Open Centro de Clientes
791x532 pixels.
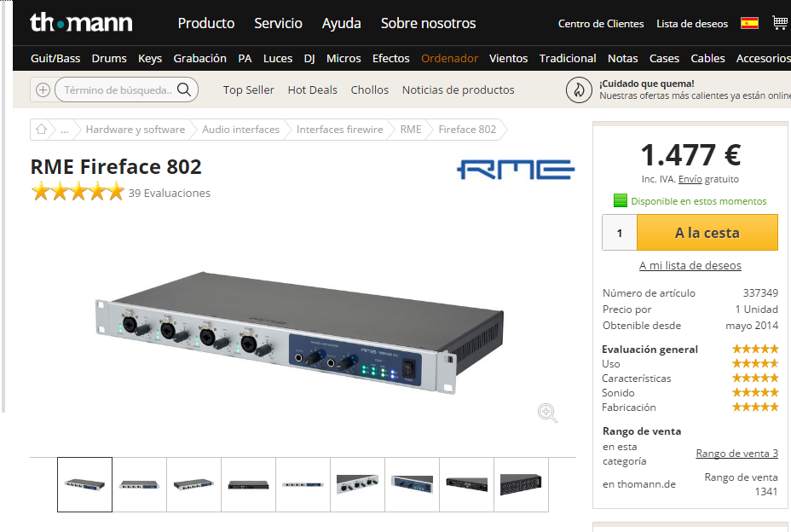pyautogui.click(x=600, y=24)
